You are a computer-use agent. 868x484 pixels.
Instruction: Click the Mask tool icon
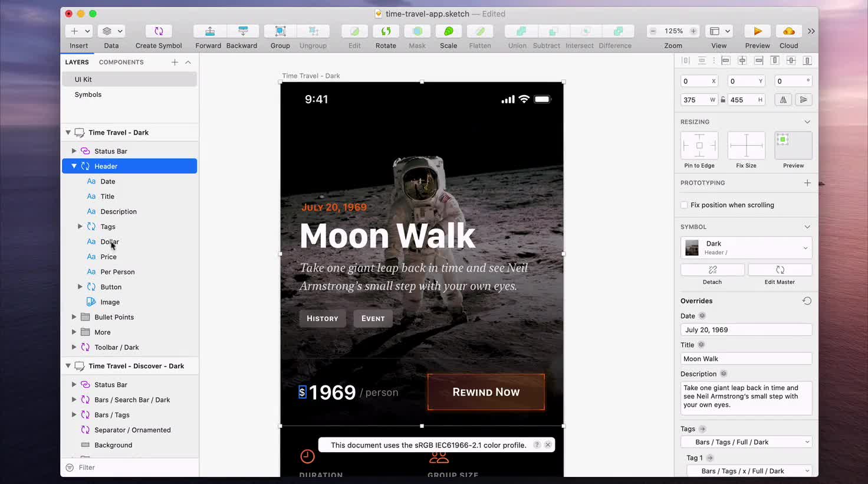(x=417, y=31)
